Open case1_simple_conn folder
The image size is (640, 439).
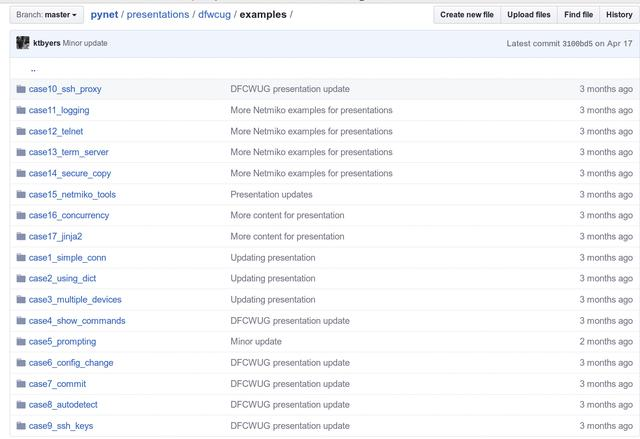coord(67,258)
